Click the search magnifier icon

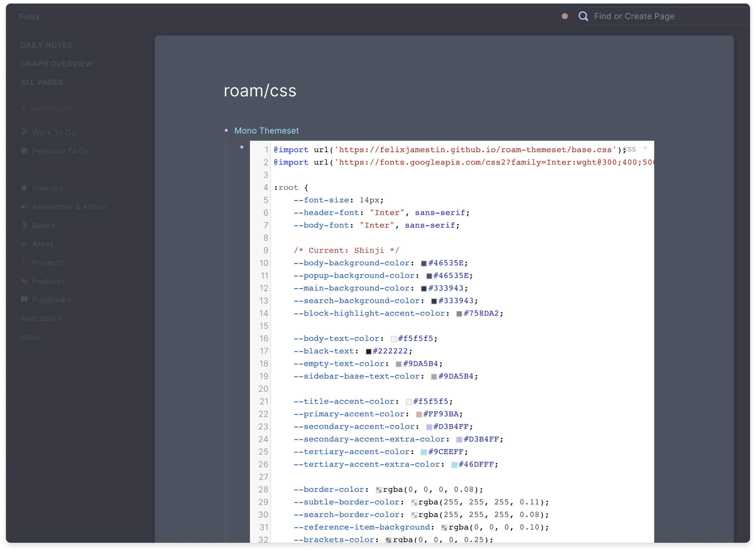pyautogui.click(x=584, y=16)
